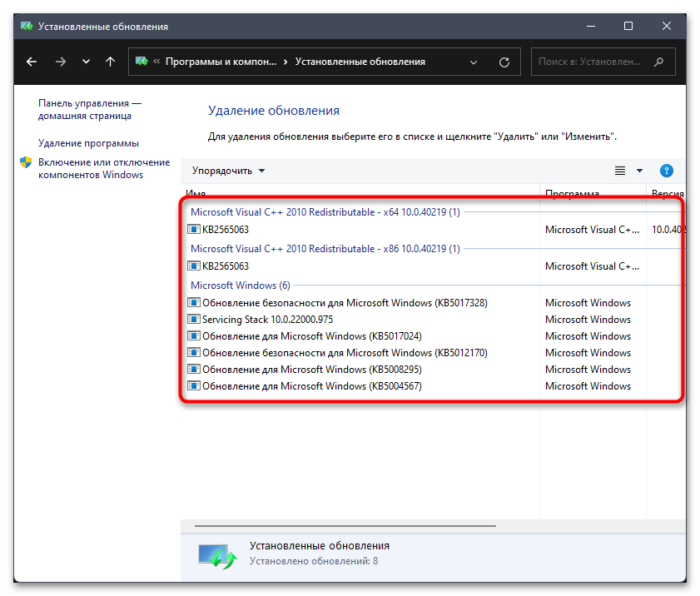Open the help question mark icon
The image size is (700, 596).
666,171
